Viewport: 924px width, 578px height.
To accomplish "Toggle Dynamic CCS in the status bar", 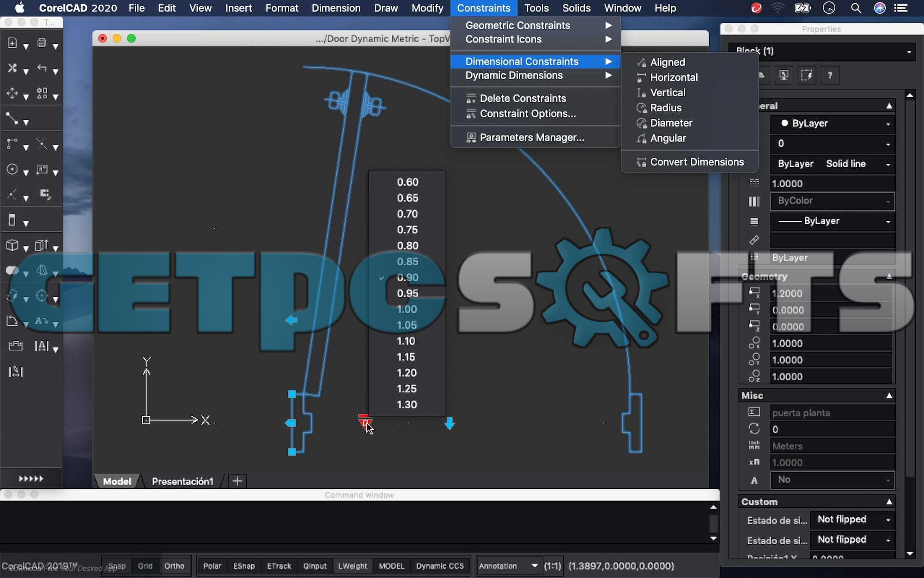I will tap(440, 566).
